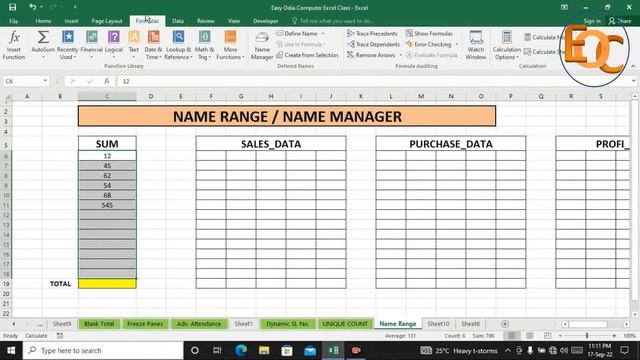Open the More Functions icon

click(230, 37)
